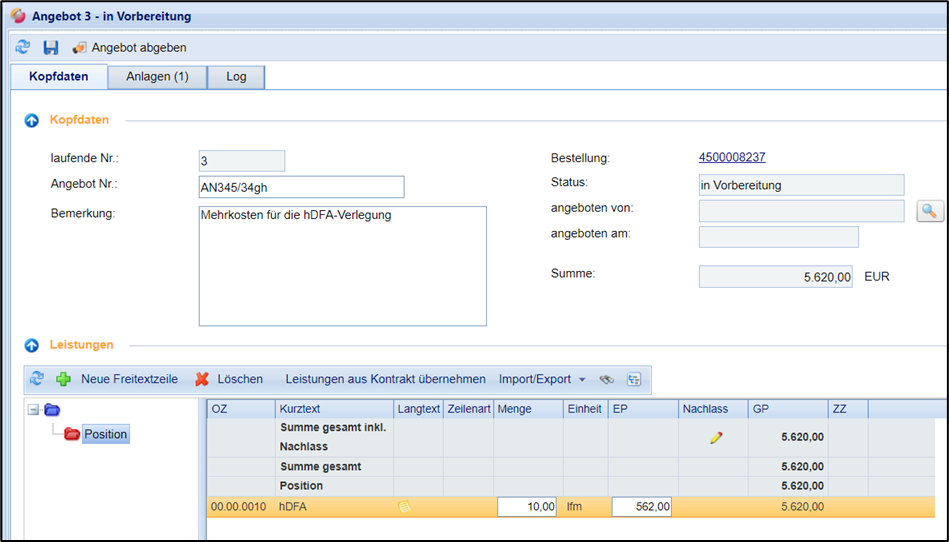Image resolution: width=949 pixels, height=542 pixels.
Task: Collapse the root folder in the tree
Action: 33,409
